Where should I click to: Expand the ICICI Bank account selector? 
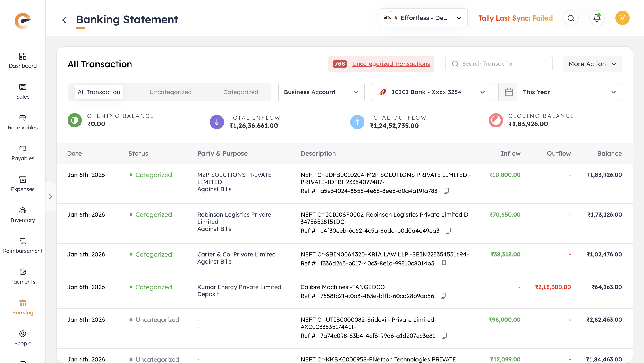click(431, 92)
